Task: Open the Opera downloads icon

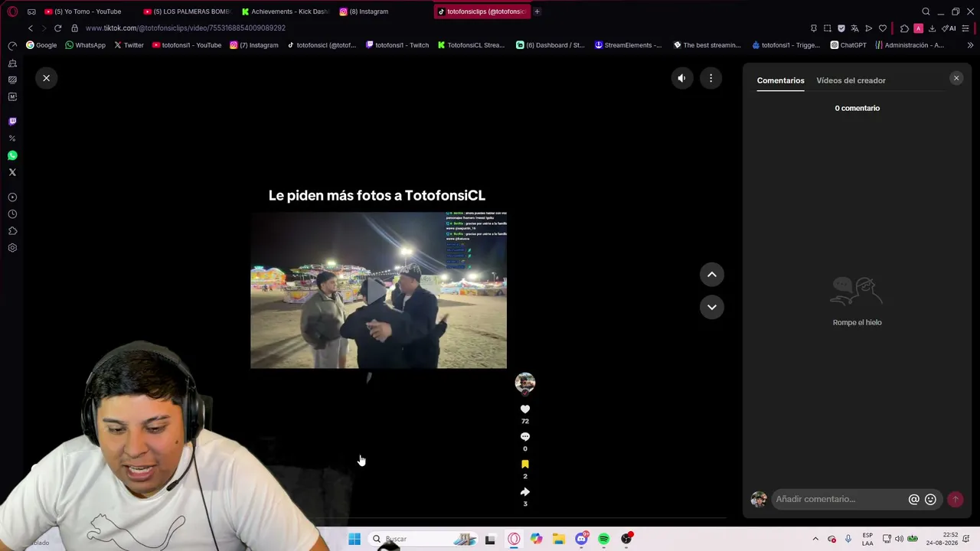Action: coord(932,28)
